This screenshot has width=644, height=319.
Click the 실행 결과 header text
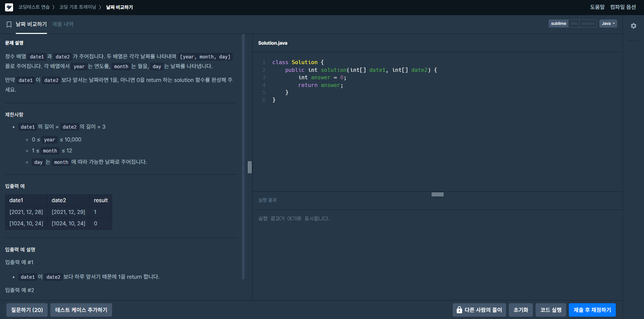[267, 200]
